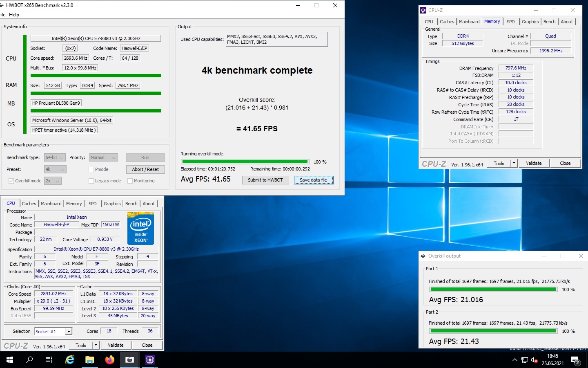
Task: Open SPD tab in lower CPU-Z window
Action: [93, 204]
